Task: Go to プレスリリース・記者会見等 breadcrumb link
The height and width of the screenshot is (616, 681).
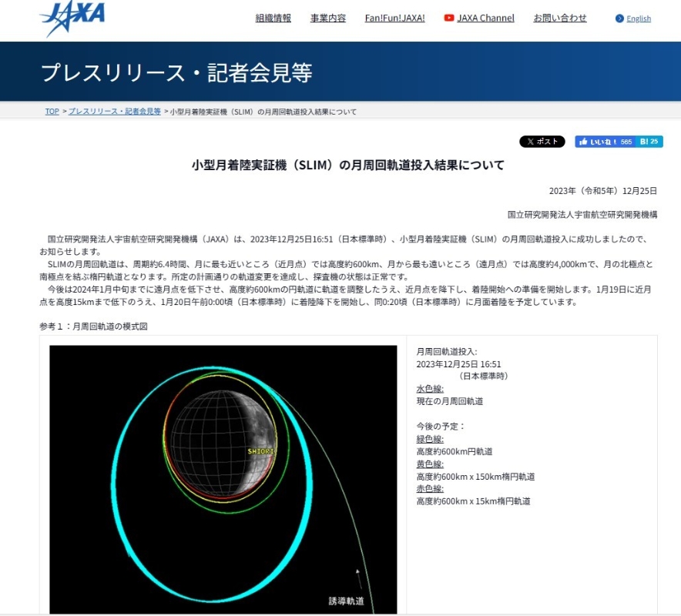Action: point(114,112)
